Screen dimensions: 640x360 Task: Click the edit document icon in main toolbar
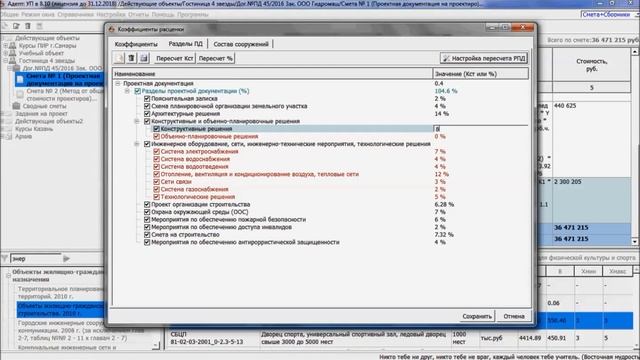pyautogui.click(x=16, y=26)
